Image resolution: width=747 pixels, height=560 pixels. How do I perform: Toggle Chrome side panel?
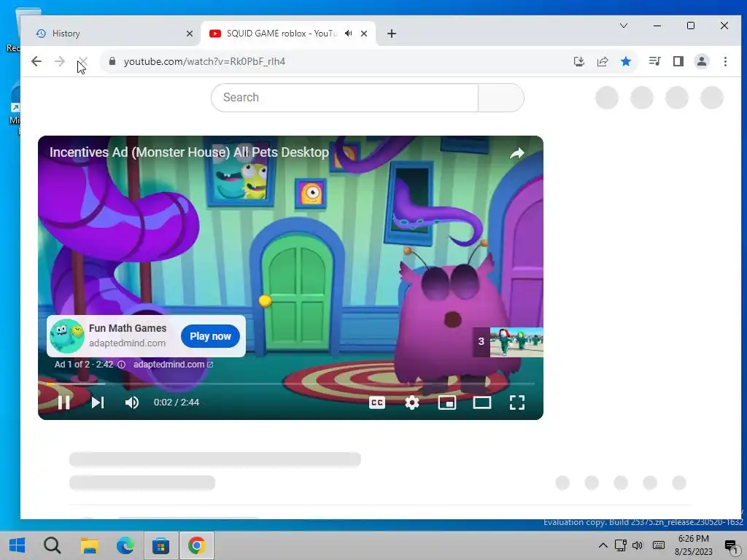[x=678, y=61]
